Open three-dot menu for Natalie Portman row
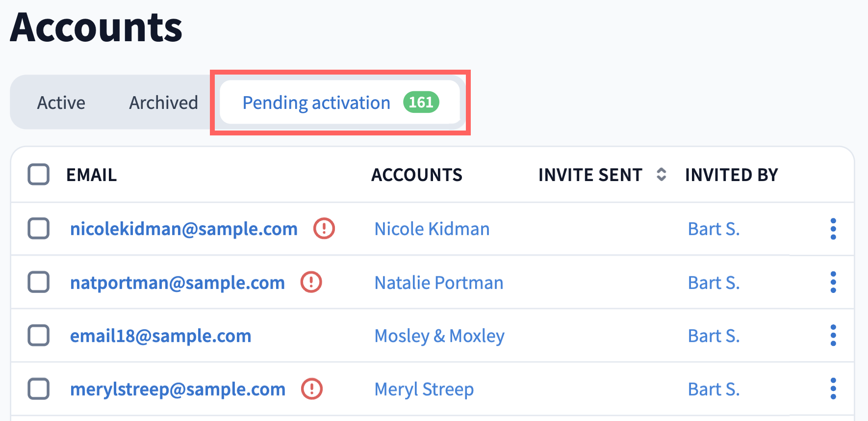The width and height of the screenshot is (868, 421). click(833, 282)
